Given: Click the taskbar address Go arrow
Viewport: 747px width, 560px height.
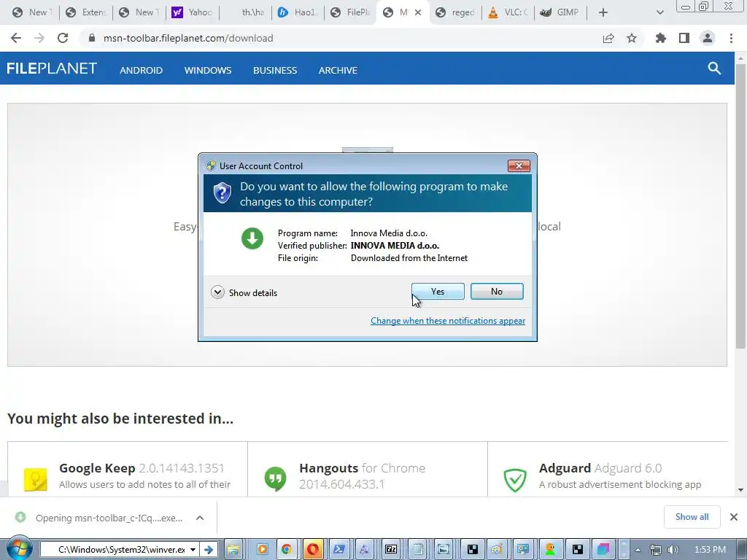Looking at the screenshot, I should (x=208, y=550).
